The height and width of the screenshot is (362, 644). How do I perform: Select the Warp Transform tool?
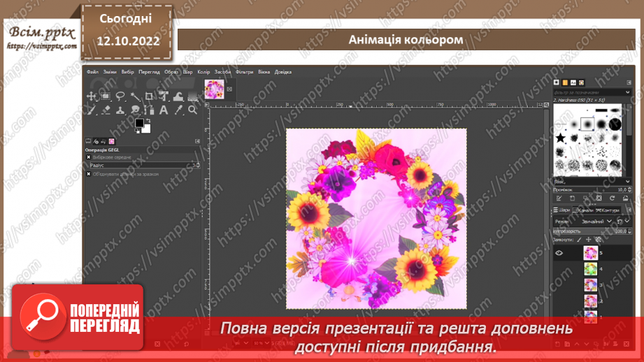(178, 96)
